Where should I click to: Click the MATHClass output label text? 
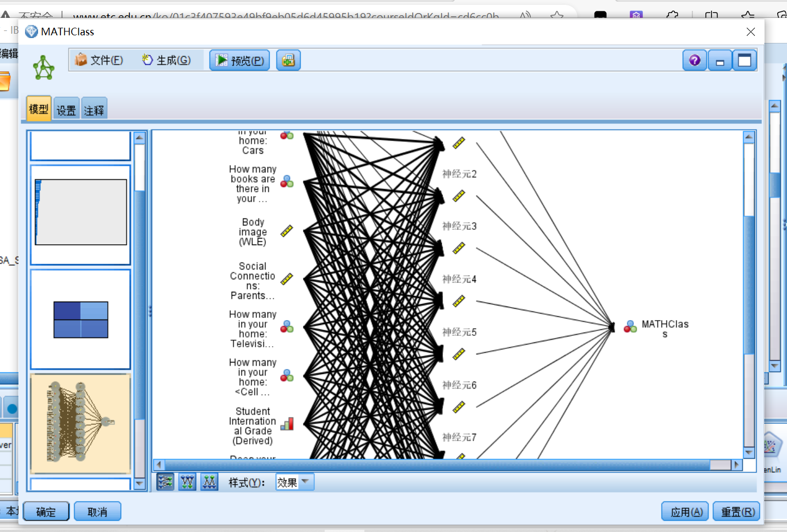[665, 329]
